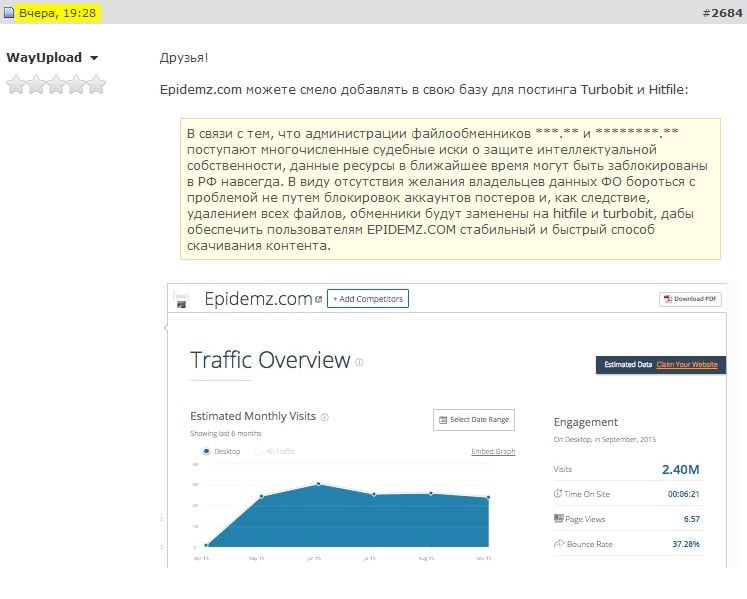The height and width of the screenshot is (599, 747).
Task: Click the WayUpload username
Action: tap(44, 58)
